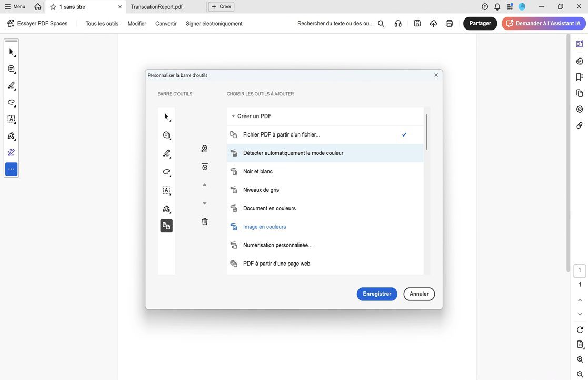
Task: Switch to the 'TranscationReport.pdf' tab
Action: click(x=158, y=6)
